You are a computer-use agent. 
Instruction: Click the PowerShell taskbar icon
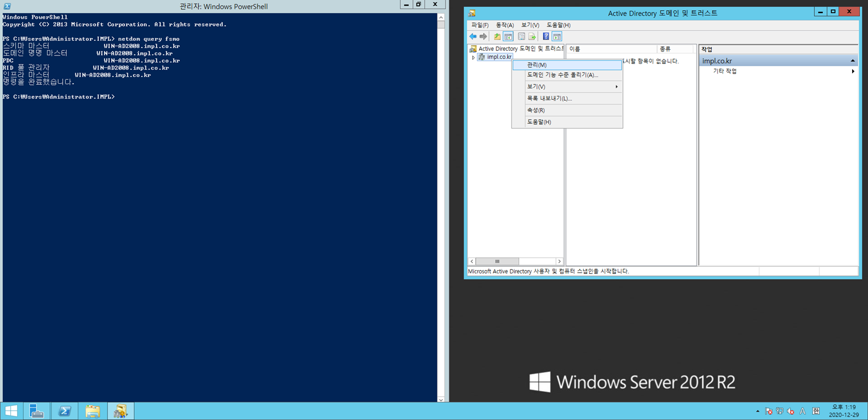point(65,411)
